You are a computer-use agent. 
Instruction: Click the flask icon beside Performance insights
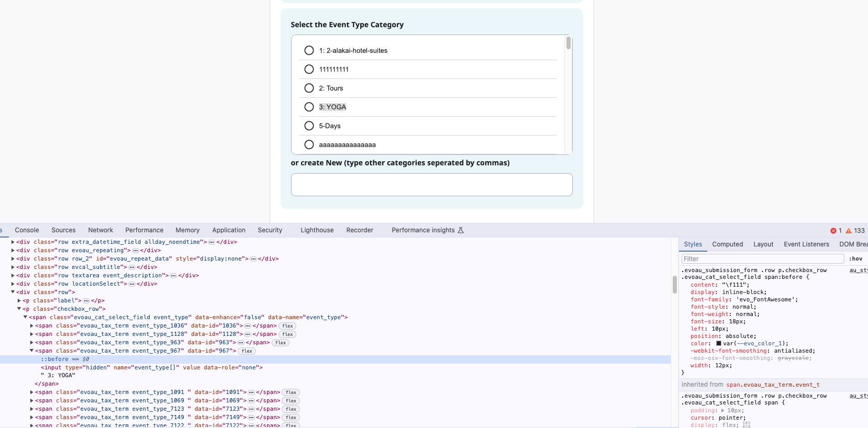click(x=461, y=230)
